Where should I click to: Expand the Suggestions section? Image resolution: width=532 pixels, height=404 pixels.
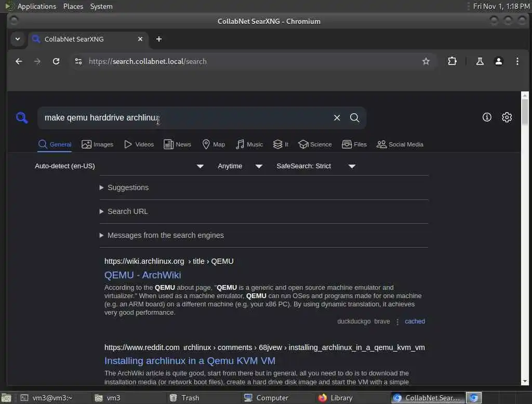[124, 187]
